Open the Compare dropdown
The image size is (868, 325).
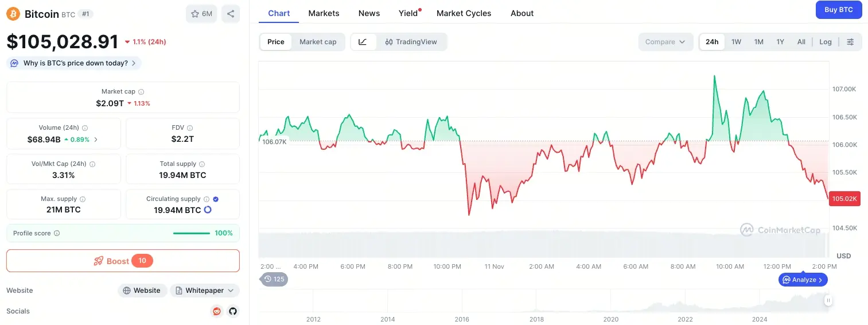coord(665,42)
